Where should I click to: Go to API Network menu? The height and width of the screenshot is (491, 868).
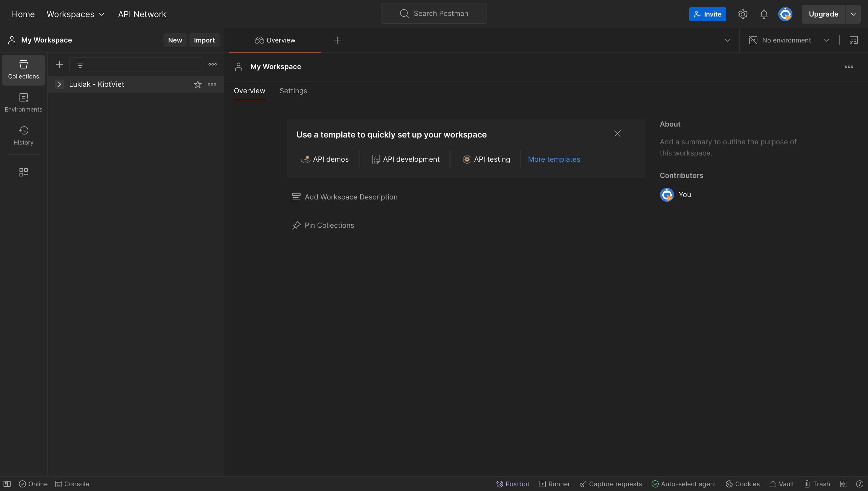tap(142, 14)
